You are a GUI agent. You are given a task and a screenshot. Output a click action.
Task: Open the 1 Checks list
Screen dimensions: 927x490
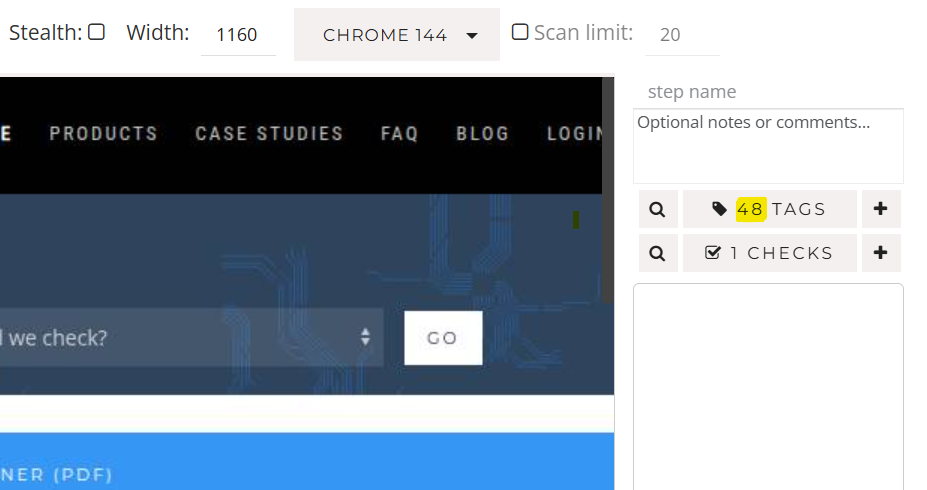769,253
